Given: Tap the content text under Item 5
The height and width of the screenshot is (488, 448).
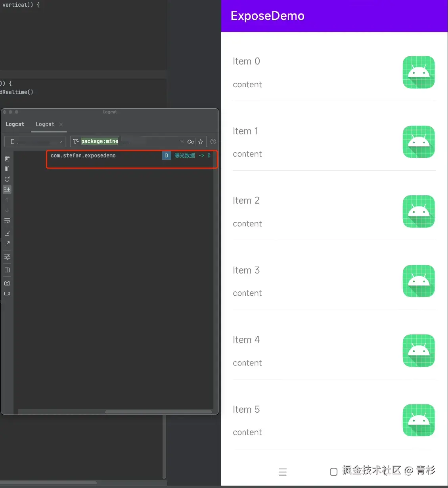Looking at the screenshot, I should pyautogui.click(x=247, y=432).
